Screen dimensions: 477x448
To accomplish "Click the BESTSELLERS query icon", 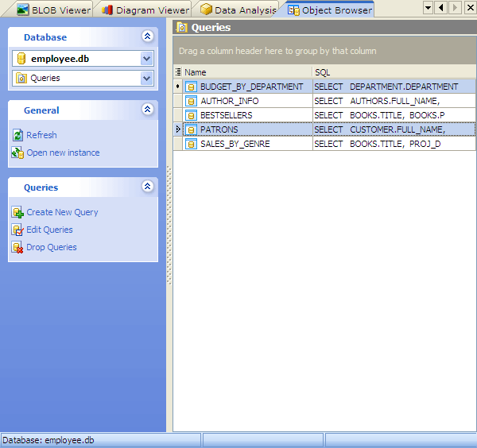I will pyautogui.click(x=191, y=115).
